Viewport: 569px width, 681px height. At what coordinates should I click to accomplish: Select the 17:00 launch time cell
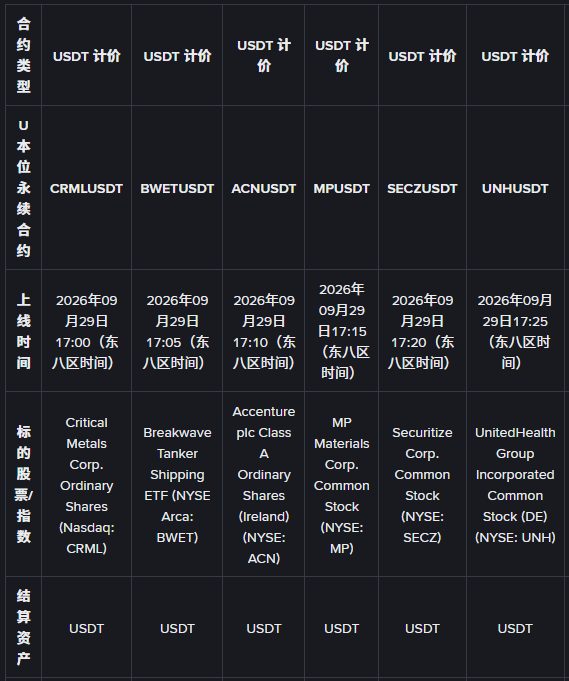pos(86,331)
